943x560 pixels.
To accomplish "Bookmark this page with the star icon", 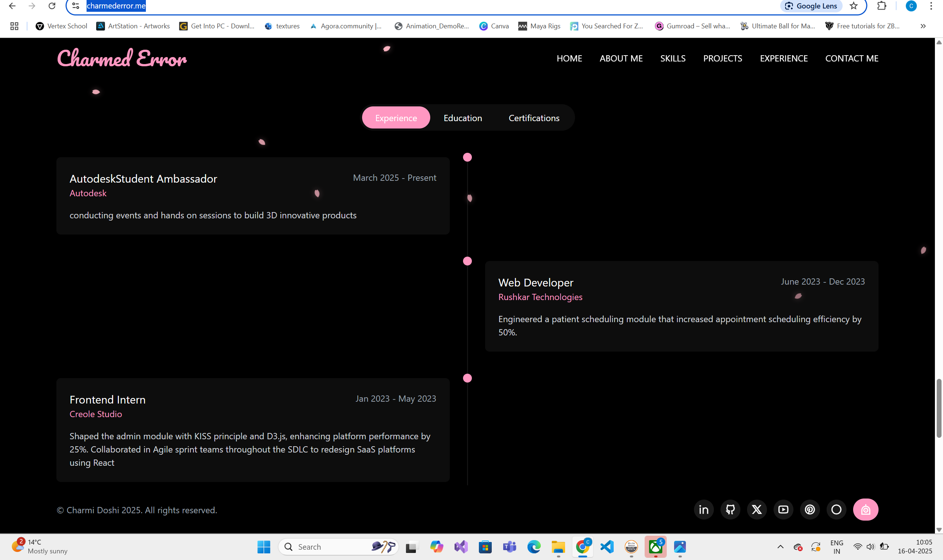I will click(853, 6).
